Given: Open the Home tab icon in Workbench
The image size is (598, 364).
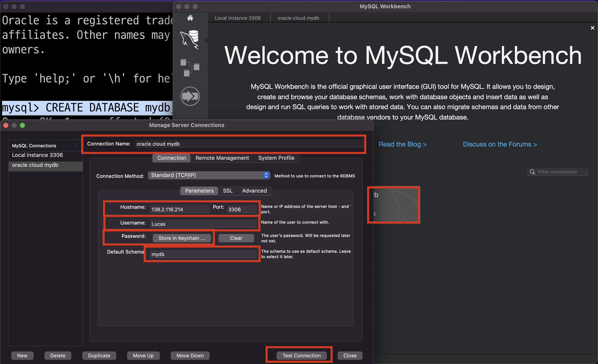Looking at the screenshot, I should tap(190, 18).
